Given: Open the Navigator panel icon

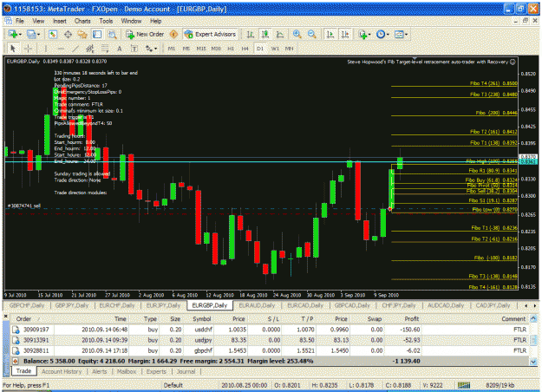Looking at the screenshot, I should (82, 34).
